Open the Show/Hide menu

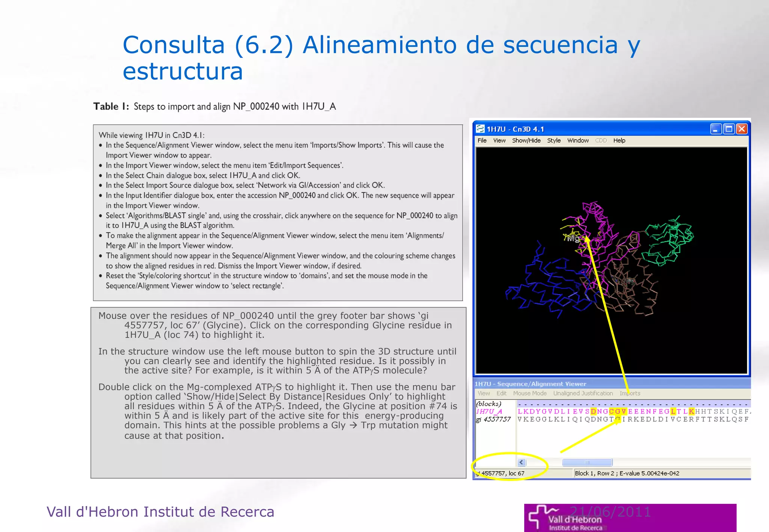pos(526,140)
